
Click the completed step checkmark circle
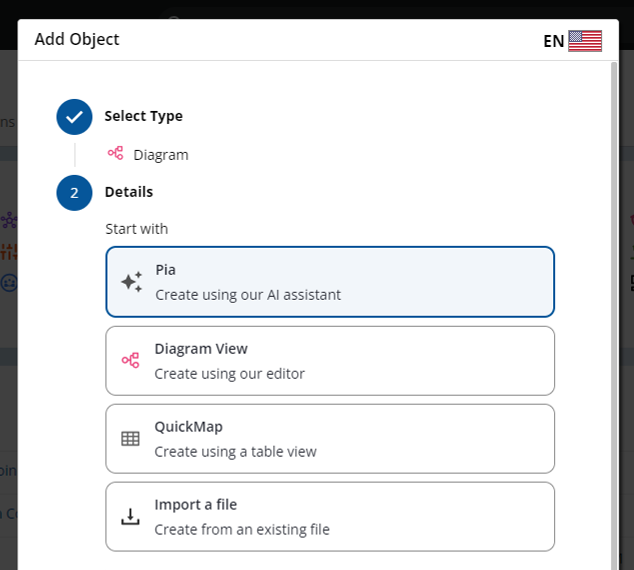click(x=74, y=116)
